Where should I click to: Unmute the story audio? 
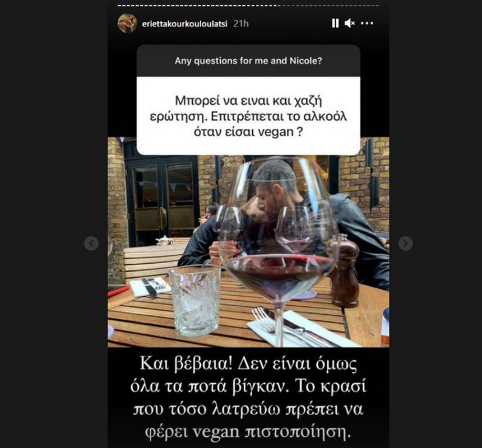click(x=350, y=24)
